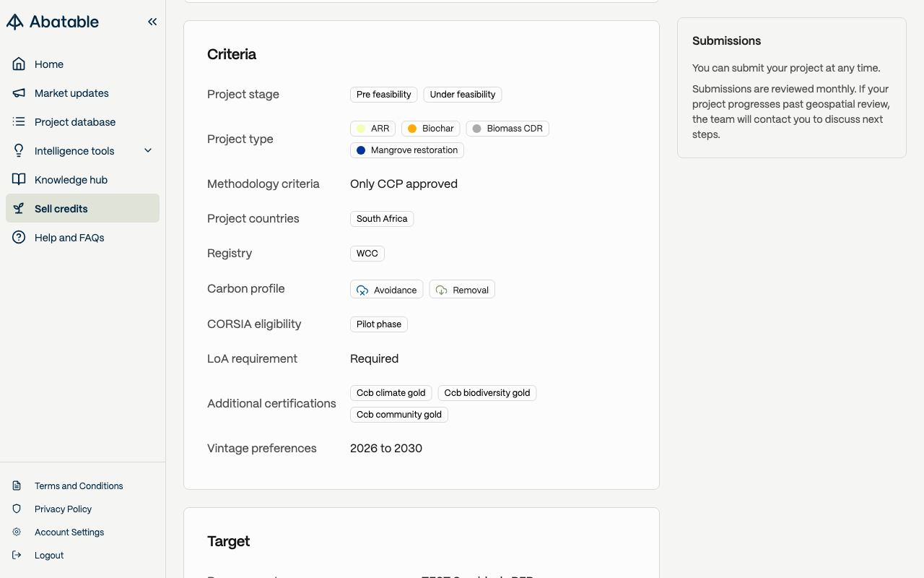Viewport: 924px width, 578px height.
Task: Click the Project database list icon
Action: 19,122
